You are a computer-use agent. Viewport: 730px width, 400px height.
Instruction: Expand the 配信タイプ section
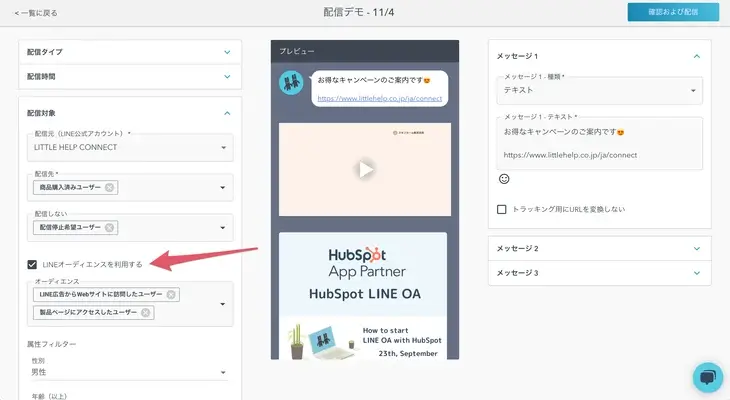[x=227, y=51]
